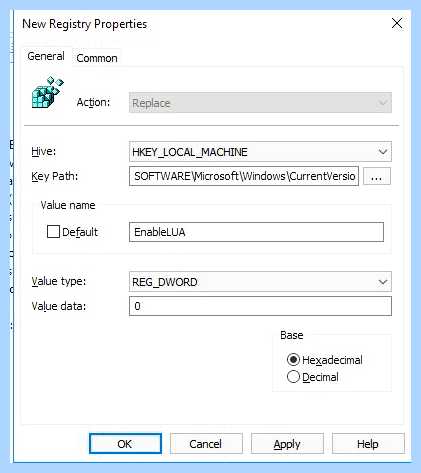421x473 pixels.
Task: Click the Value data label
Action: [x=59, y=306]
